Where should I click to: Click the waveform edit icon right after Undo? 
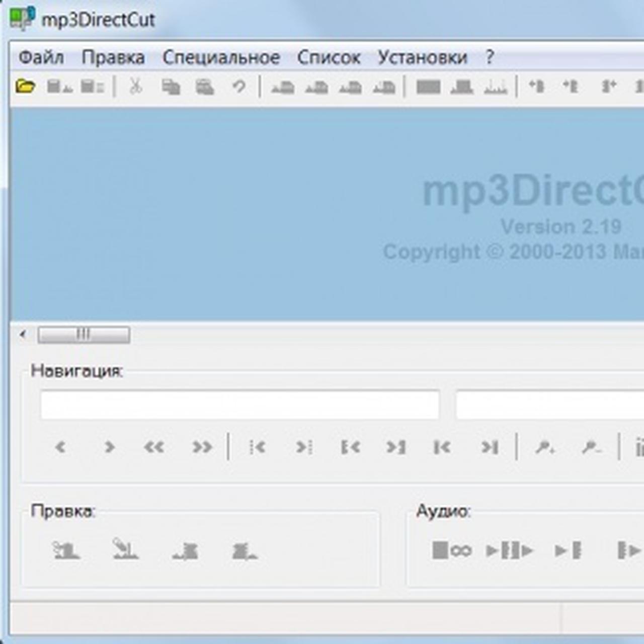[283, 88]
